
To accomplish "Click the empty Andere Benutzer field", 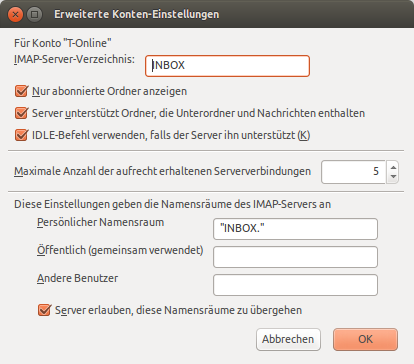I will point(295,285).
